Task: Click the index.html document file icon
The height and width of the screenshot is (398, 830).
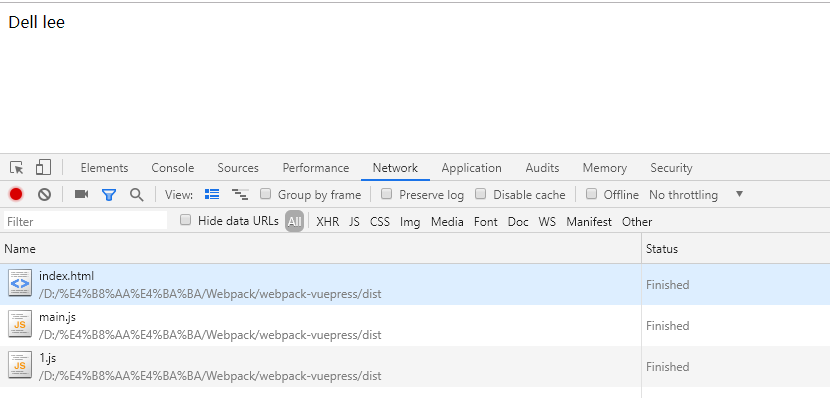Action: coord(20,283)
